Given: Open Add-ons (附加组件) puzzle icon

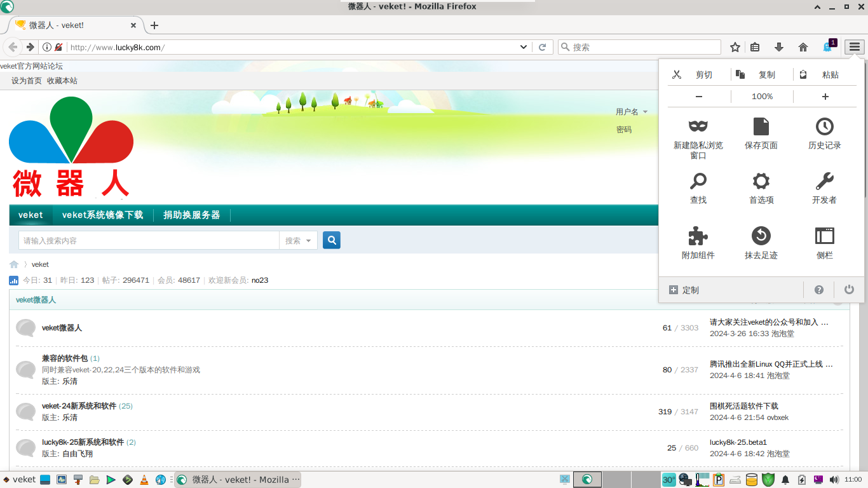Looking at the screenshot, I should (x=698, y=236).
